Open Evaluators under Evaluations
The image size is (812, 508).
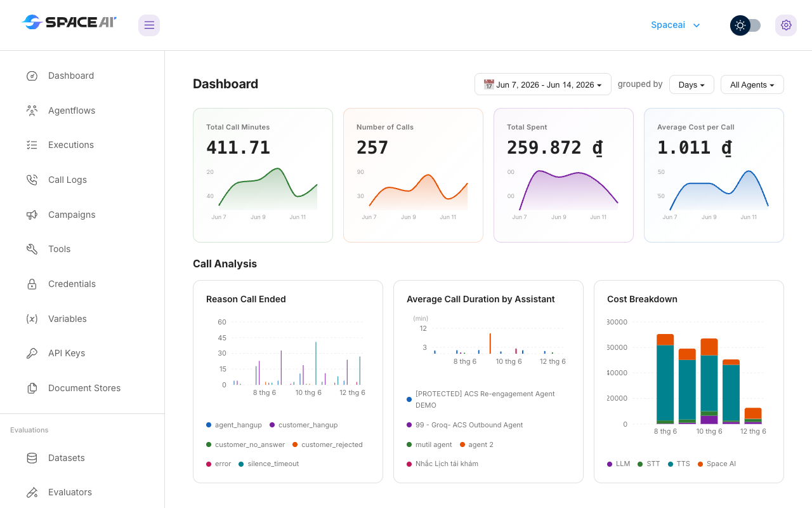pyautogui.click(x=82, y=492)
